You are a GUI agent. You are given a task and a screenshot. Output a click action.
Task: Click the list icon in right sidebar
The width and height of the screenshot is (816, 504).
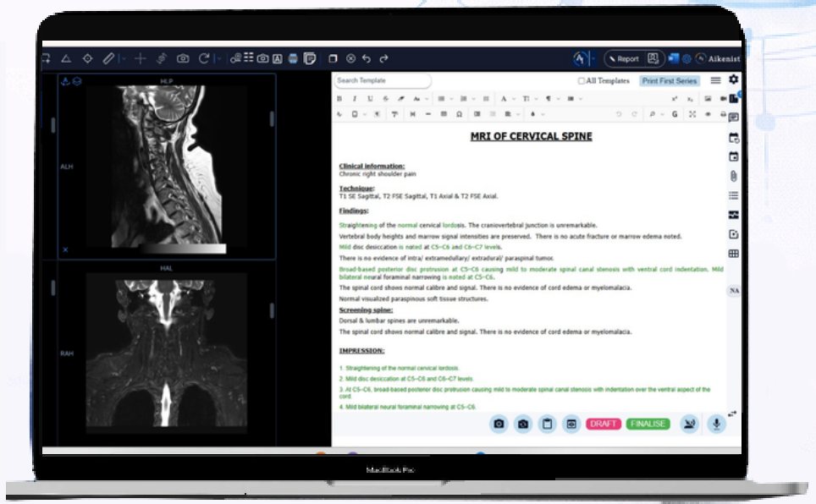(733, 195)
